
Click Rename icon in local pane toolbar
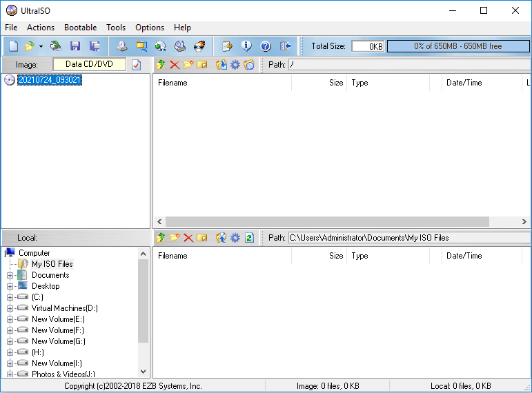point(202,238)
